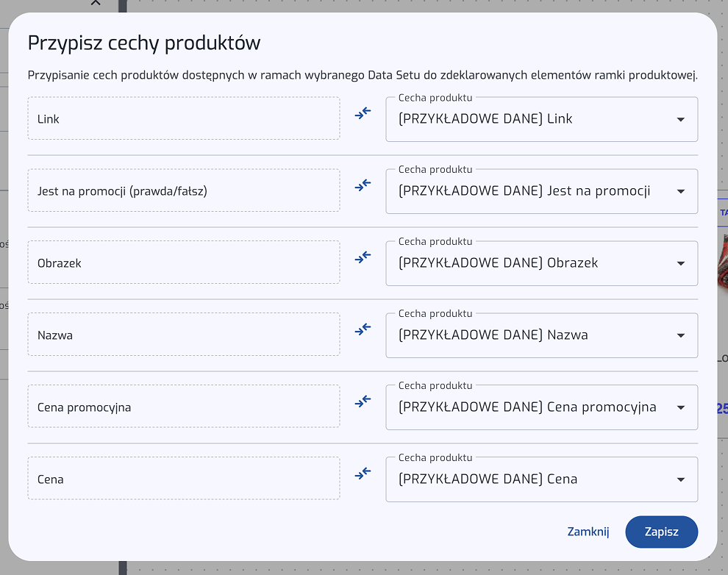This screenshot has height=575, width=728.
Task: Open the Link product feature dropdown
Action: tap(541, 119)
